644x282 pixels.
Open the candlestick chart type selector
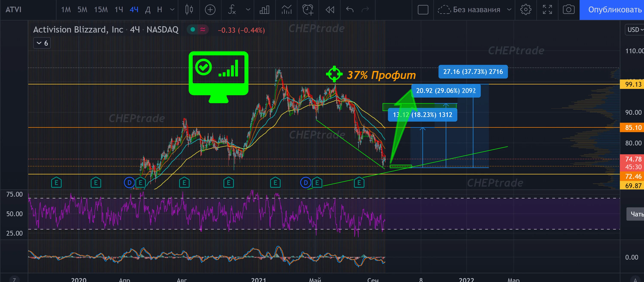pyautogui.click(x=189, y=10)
